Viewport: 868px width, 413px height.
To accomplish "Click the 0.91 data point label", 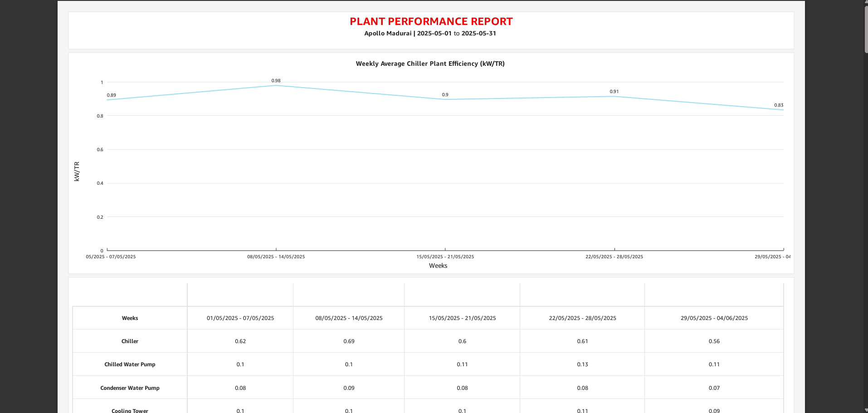I will (x=614, y=92).
